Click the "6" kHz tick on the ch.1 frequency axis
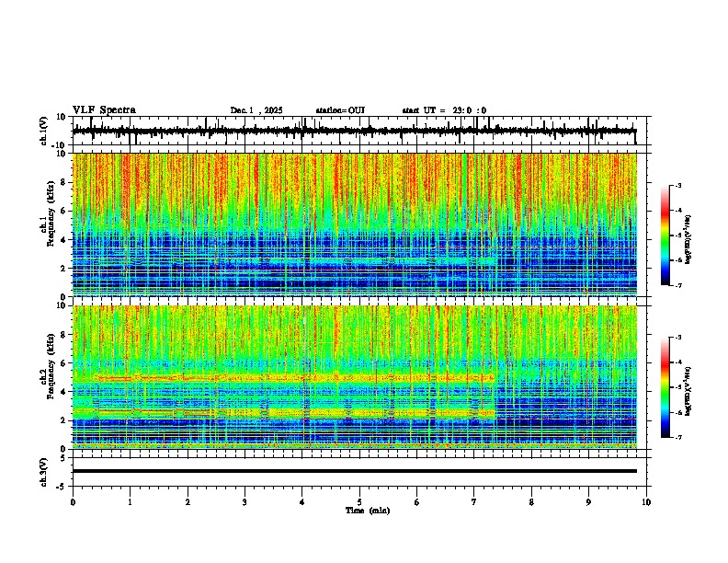The image size is (728, 563). [64, 211]
